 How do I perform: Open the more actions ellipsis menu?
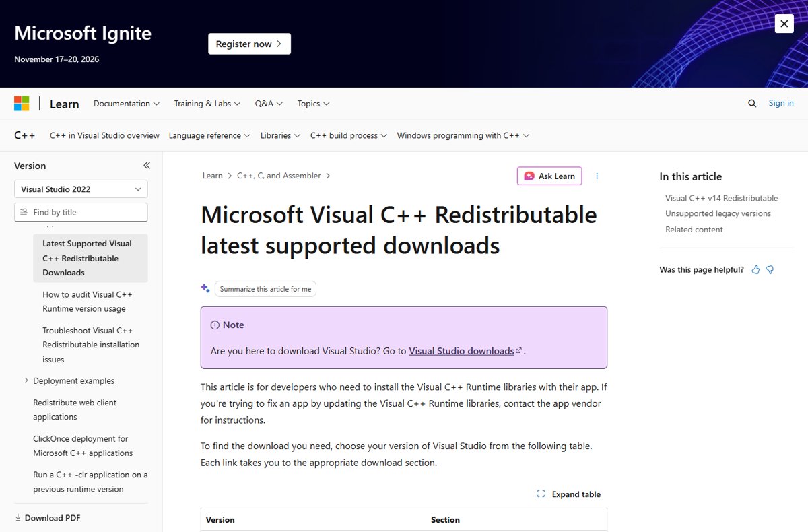click(597, 176)
